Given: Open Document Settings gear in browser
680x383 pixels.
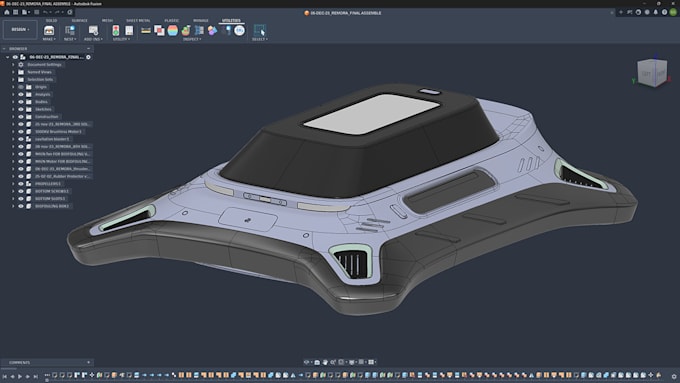Looking at the screenshot, I should point(21,65).
